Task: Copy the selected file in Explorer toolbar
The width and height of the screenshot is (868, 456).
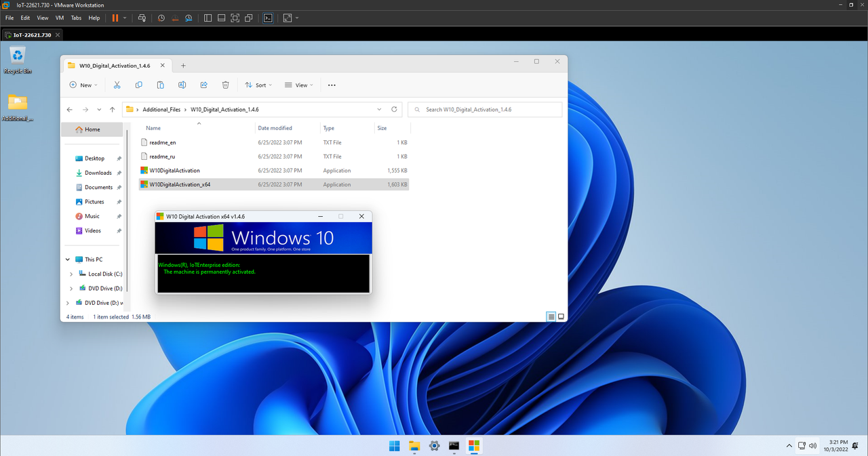Action: 138,85
